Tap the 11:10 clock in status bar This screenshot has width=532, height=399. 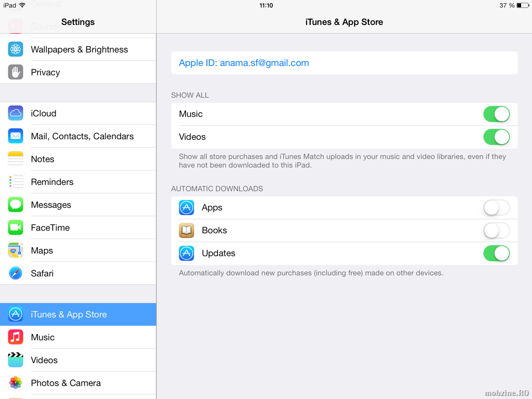tap(266, 5)
